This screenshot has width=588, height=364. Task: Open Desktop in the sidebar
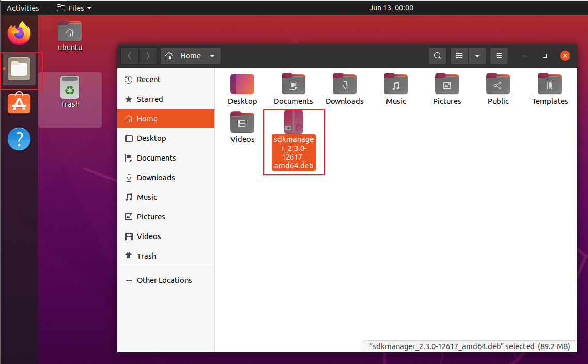(166, 138)
